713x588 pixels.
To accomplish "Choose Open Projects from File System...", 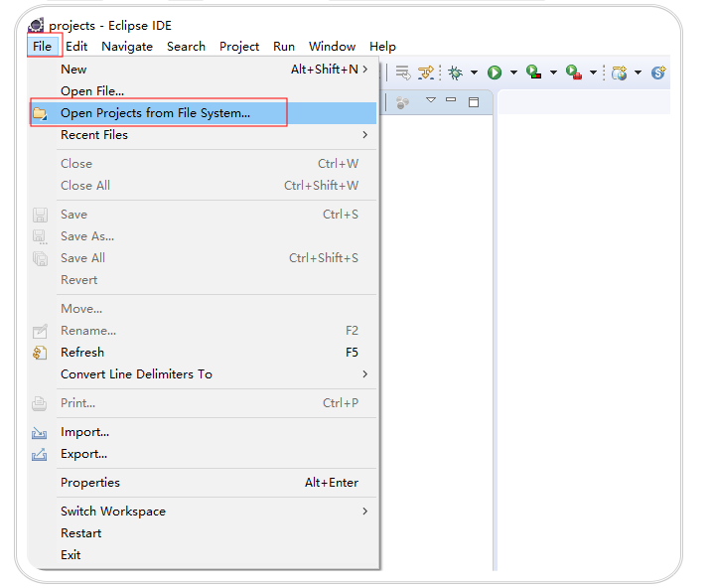I will point(203,113).
